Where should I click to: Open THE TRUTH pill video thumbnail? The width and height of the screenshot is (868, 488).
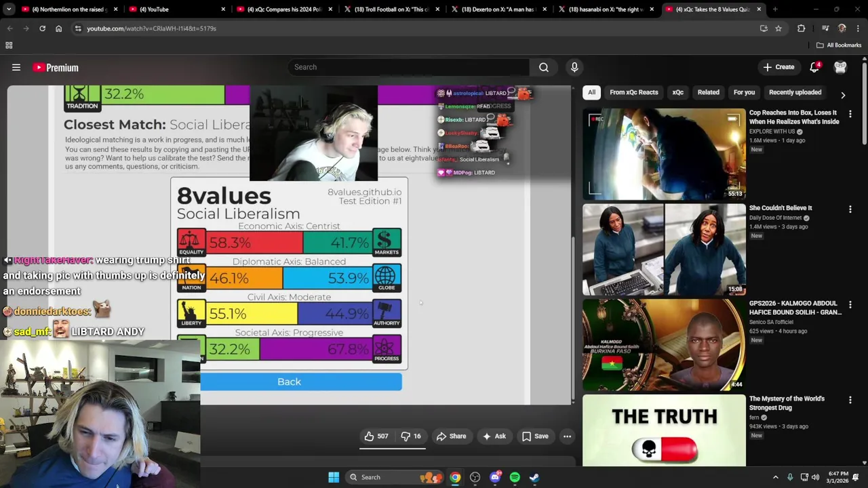point(664,431)
